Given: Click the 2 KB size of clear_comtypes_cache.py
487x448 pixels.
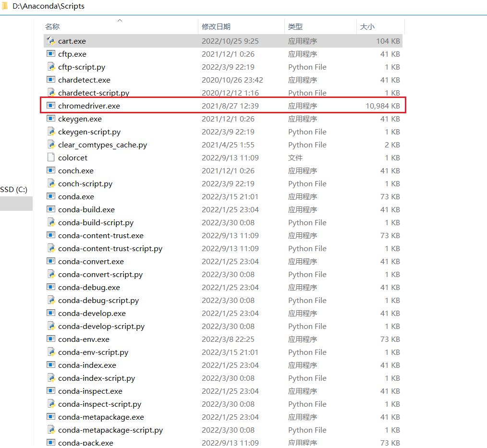Looking at the screenshot, I should coord(392,145).
